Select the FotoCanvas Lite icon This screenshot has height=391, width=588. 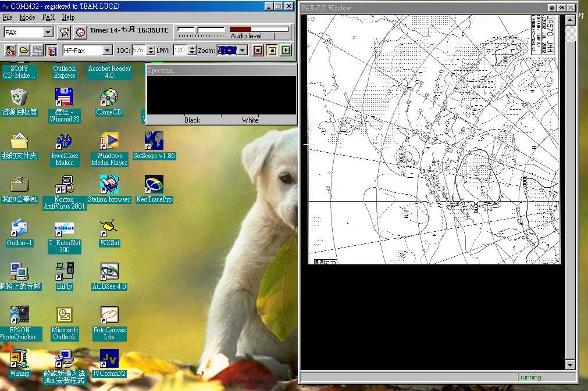pyautogui.click(x=109, y=323)
